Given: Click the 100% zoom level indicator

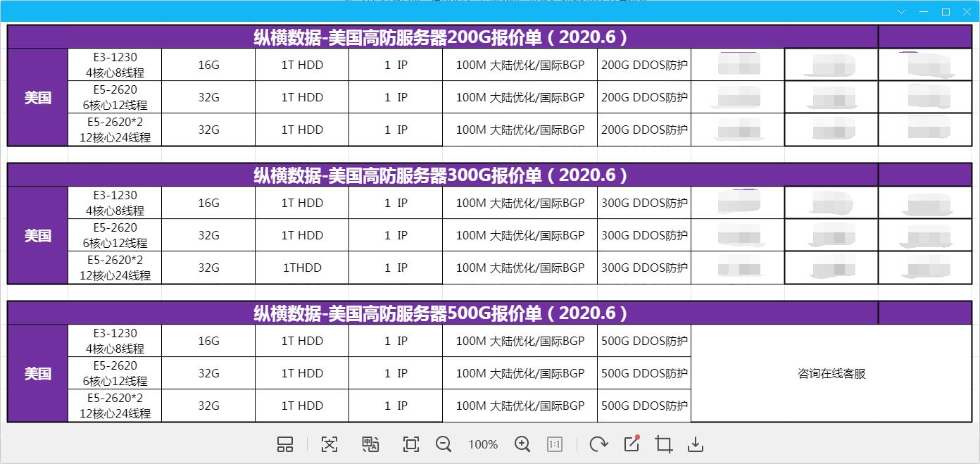Looking at the screenshot, I should [483, 444].
